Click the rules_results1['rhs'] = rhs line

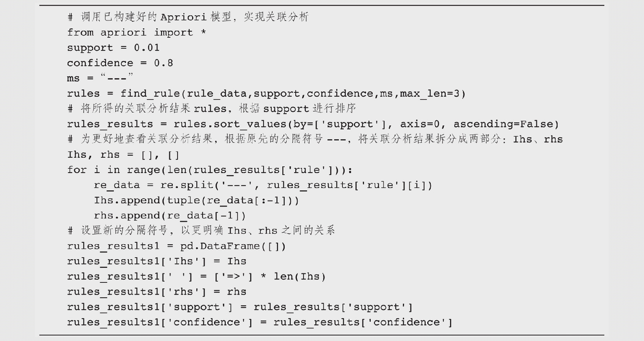click(x=156, y=292)
